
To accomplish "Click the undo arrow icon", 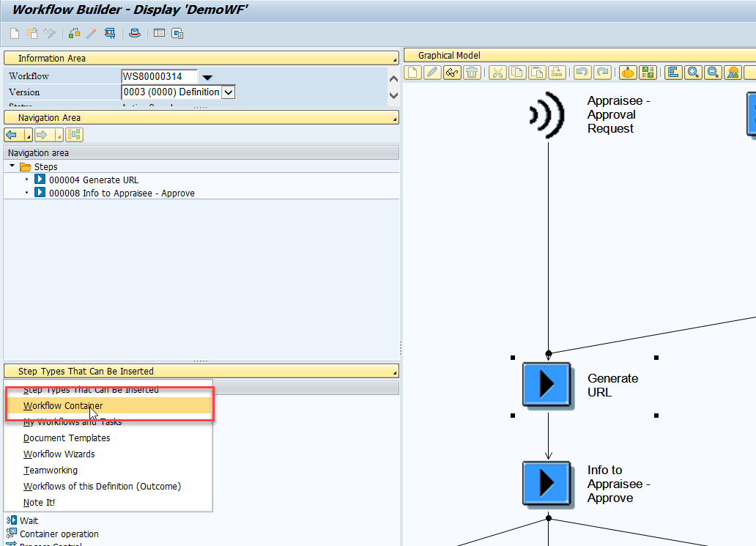I will click(582, 73).
